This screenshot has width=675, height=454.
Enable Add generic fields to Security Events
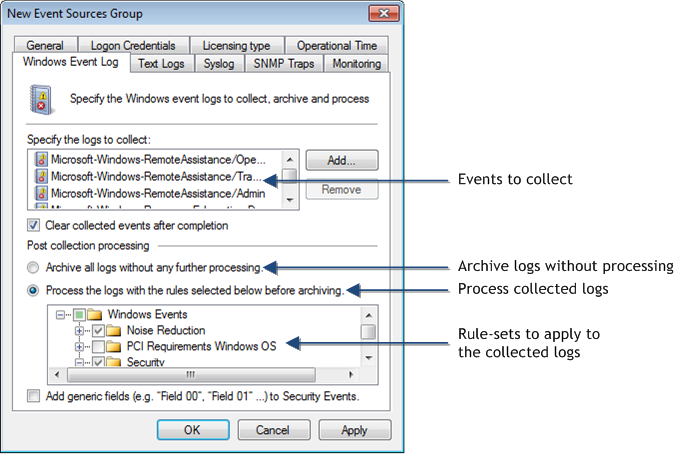(33, 395)
